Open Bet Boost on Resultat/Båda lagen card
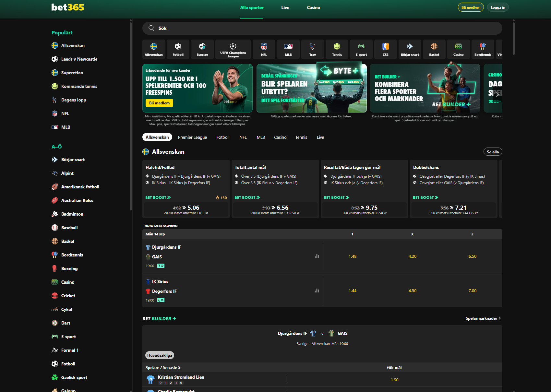 click(x=336, y=197)
